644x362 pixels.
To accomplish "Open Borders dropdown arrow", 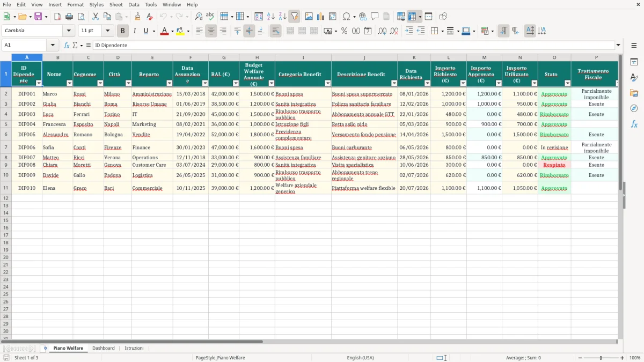I will [x=441, y=31].
